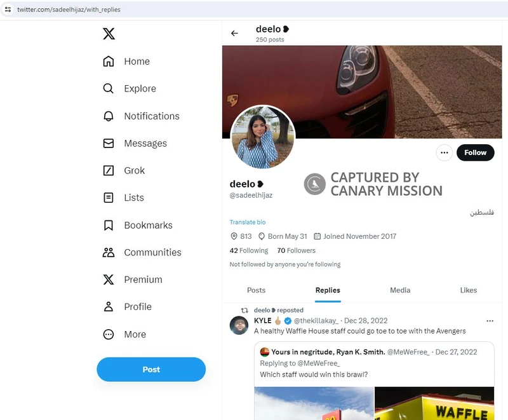Screen dimensions: 508x420
Task: Click the X logo icon
Action: [109, 34]
